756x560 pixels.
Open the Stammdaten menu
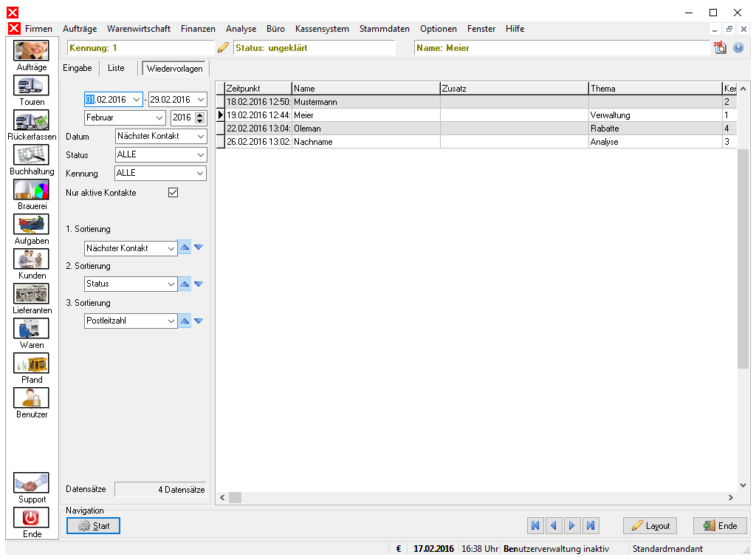click(384, 29)
